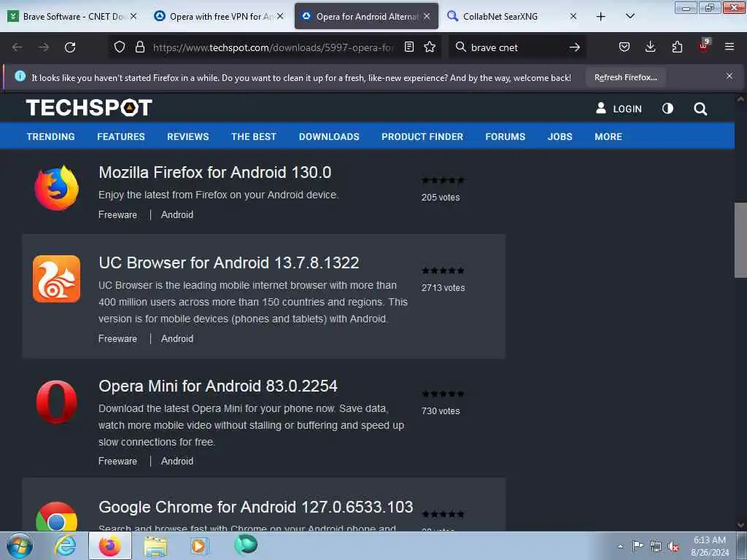Open THE BEST menu item
The height and width of the screenshot is (560, 747).
pos(253,136)
